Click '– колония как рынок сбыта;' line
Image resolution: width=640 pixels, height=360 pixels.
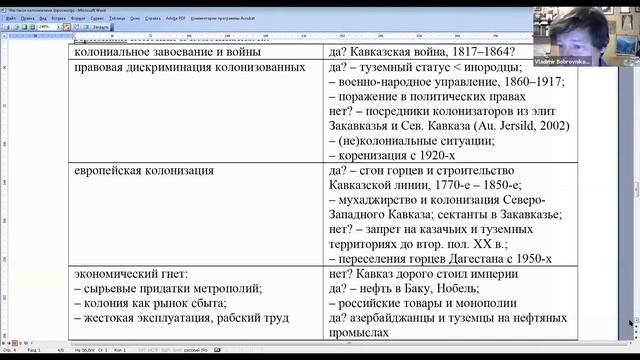[150, 303]
